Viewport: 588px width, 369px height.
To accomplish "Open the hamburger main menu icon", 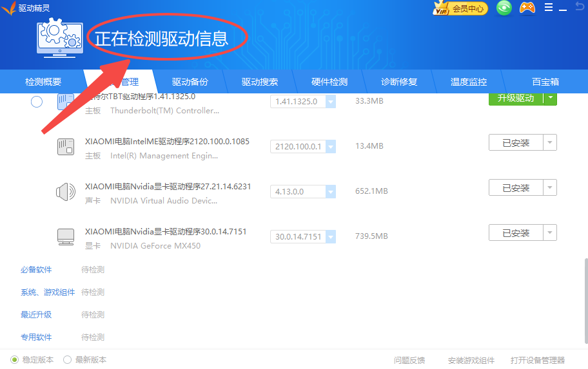I will (549, 8).
